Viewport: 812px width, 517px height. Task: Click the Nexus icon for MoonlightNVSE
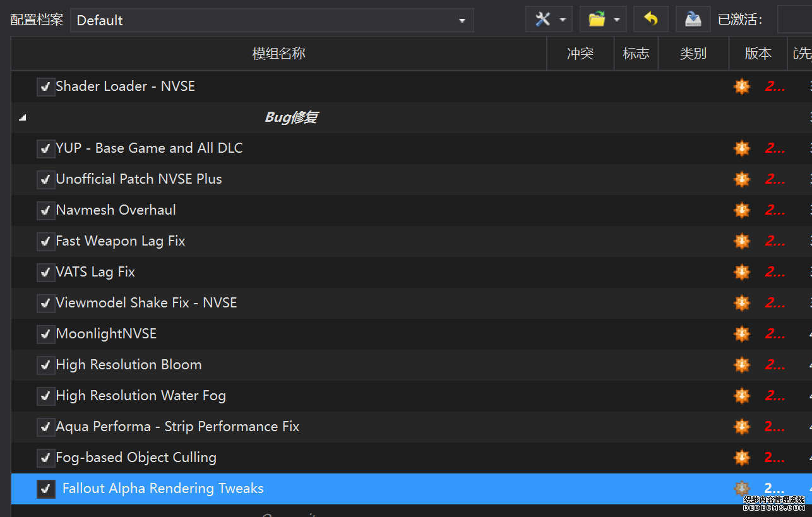(742, 334)
